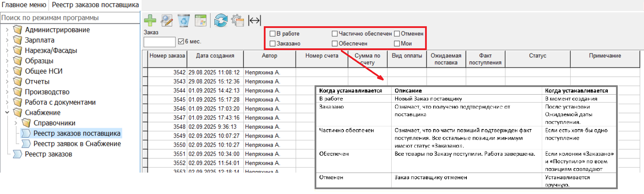Export the table with the XLS icon
This screenshot has height=194, width=644.
click(201, 20)
